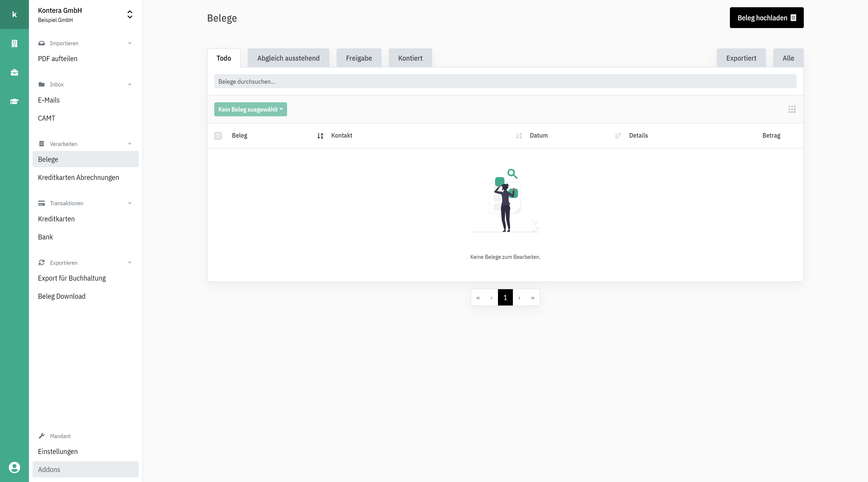The image size is (868, 482).
Task: Open the briefcase icon in left rail
Action: 14,72
